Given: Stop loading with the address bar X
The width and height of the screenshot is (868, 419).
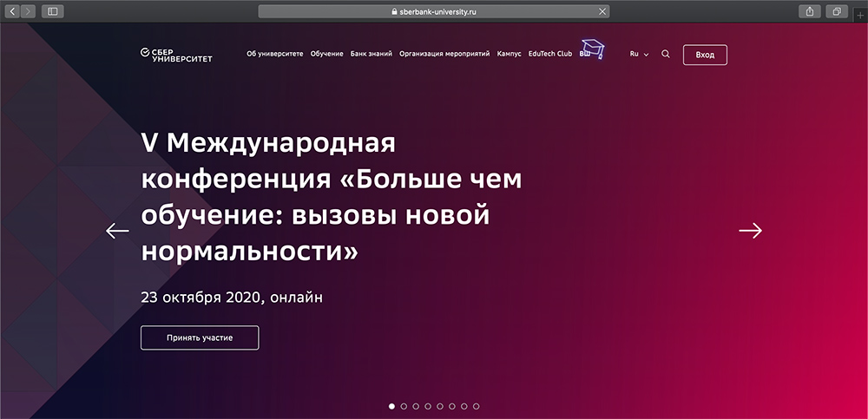Looking at the screenshot, I should coord(603,11).
